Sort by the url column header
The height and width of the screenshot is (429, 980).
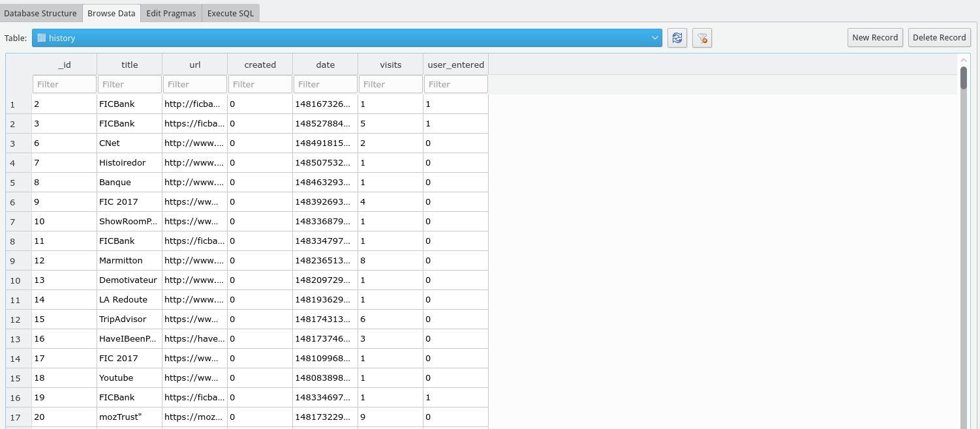pyautogui.click(x=195, y=65)
